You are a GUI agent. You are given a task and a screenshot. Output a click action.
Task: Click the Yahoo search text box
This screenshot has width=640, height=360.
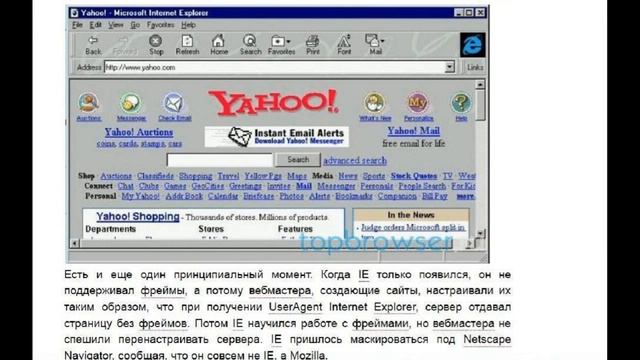(x=220, y=160)
